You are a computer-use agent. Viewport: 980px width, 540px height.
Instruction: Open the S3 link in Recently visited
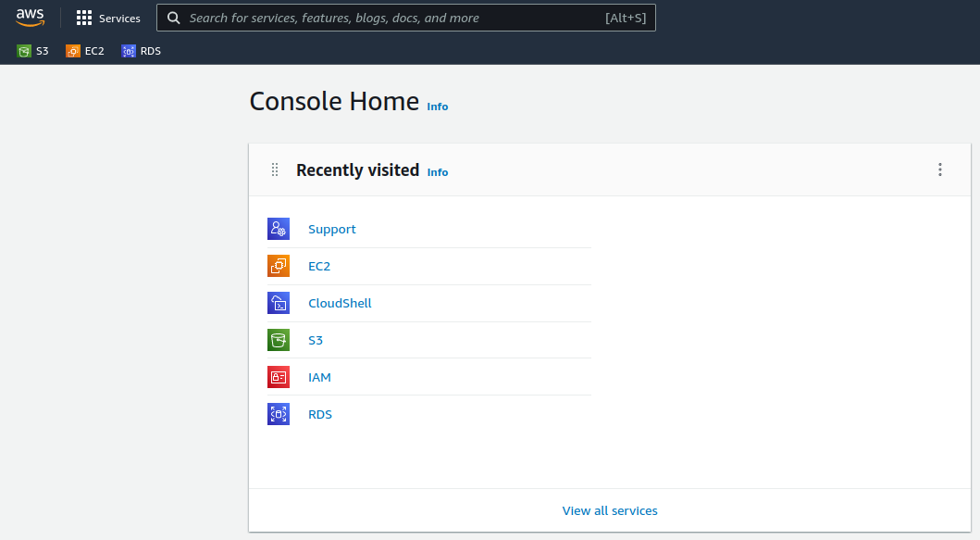coord(316,340)
